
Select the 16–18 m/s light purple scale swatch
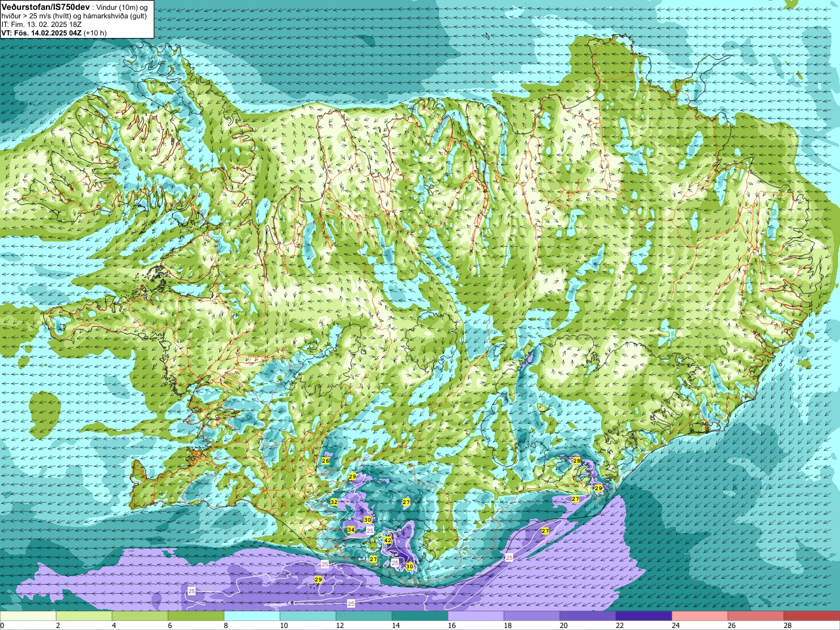tap(476, 616)
